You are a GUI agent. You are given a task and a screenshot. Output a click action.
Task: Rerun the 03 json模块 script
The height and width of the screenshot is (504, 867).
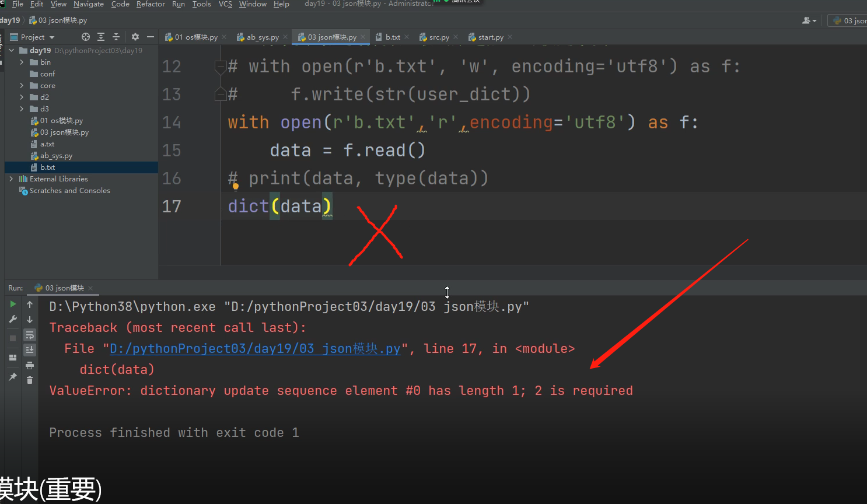(x=13, y=304)
